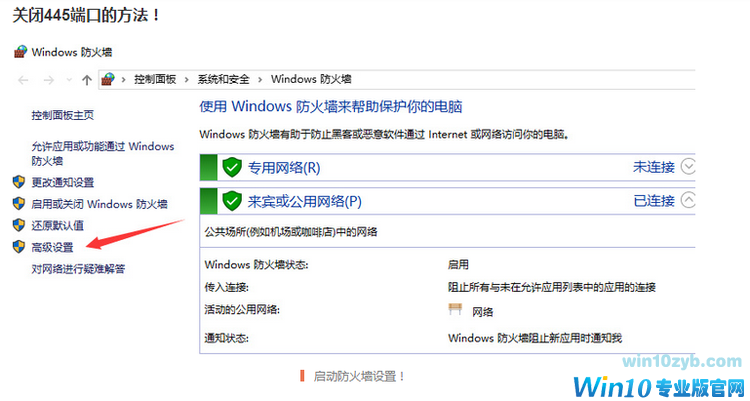Viewport: 750px width, 401px height.
Task: Click the 未连接 status text
Action: (654, 167)
